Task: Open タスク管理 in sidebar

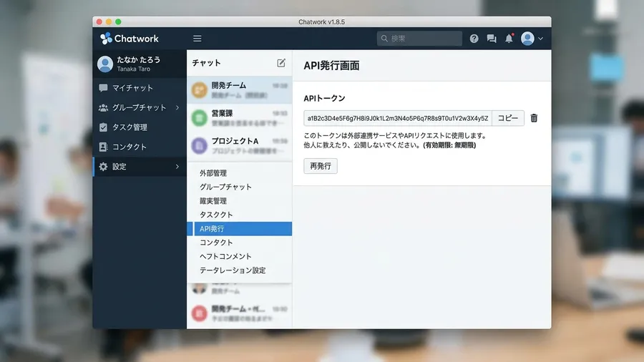Action: tap(140, 127)
